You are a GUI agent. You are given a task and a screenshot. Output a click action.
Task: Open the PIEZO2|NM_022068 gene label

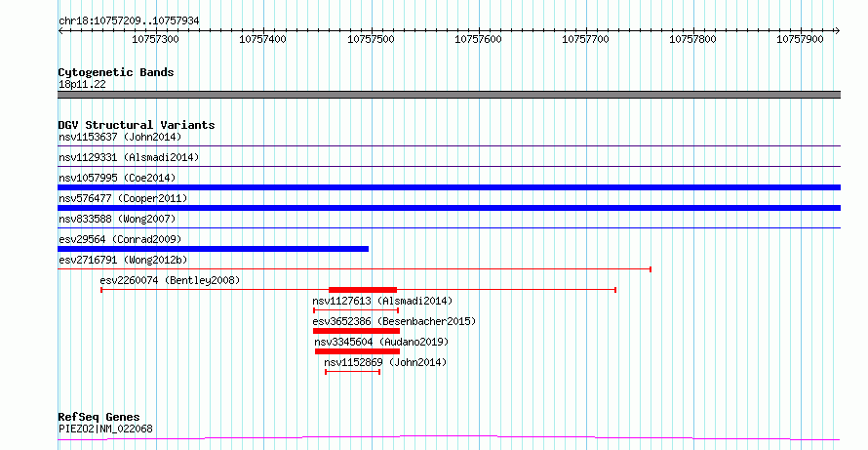tap(105, 429)
